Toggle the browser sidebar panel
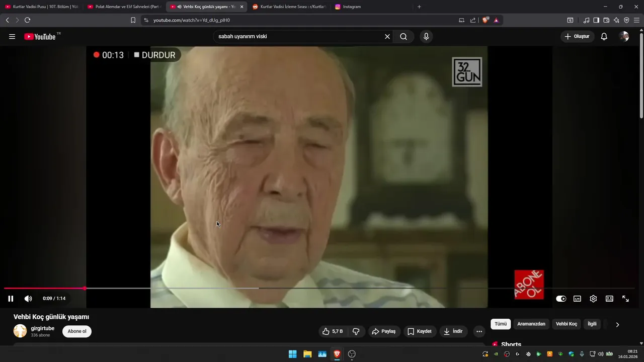This screenshot has width=644, height=362. (596, 20)
